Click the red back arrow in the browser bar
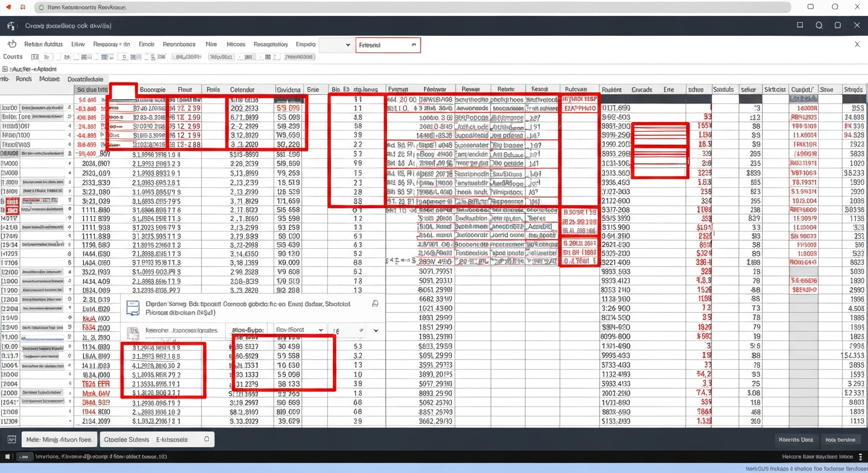868x473 pixels. (x=7, y=7)
